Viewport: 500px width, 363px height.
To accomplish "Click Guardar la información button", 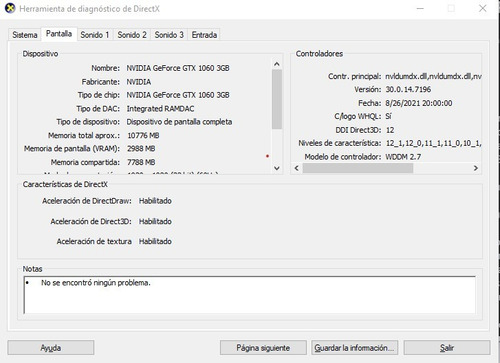I will pos(355,348).
